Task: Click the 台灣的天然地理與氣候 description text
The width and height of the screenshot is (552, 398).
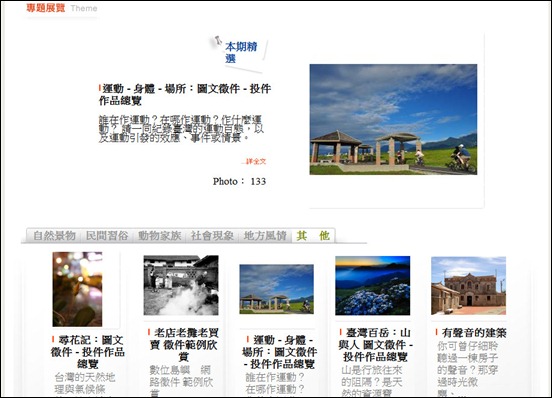Action: (85, 383)
